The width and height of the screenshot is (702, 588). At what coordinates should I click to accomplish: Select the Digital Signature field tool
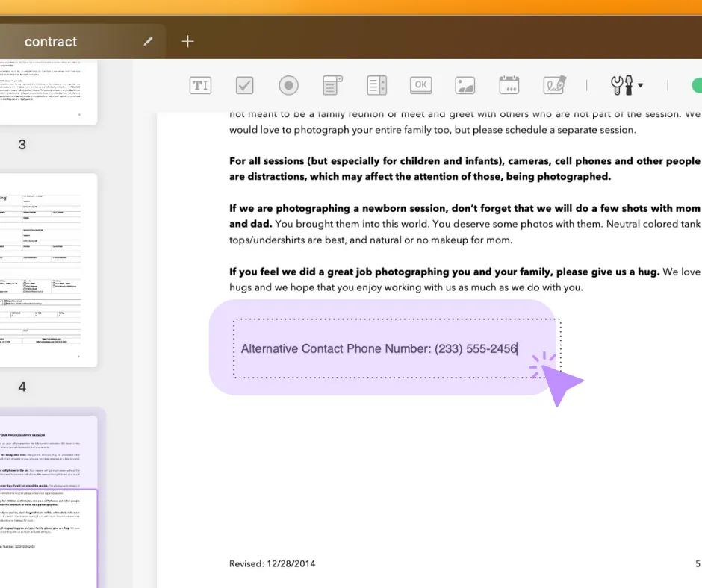pos(553,85)
